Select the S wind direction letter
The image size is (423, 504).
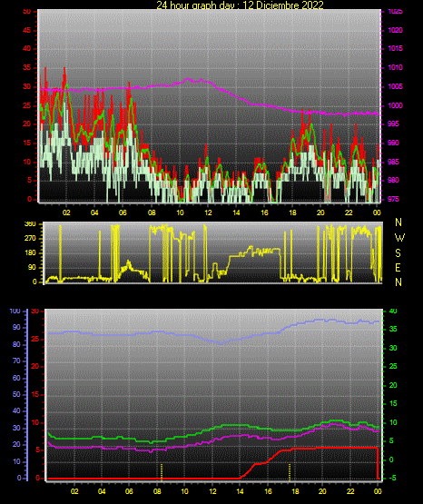coord(398,253)
